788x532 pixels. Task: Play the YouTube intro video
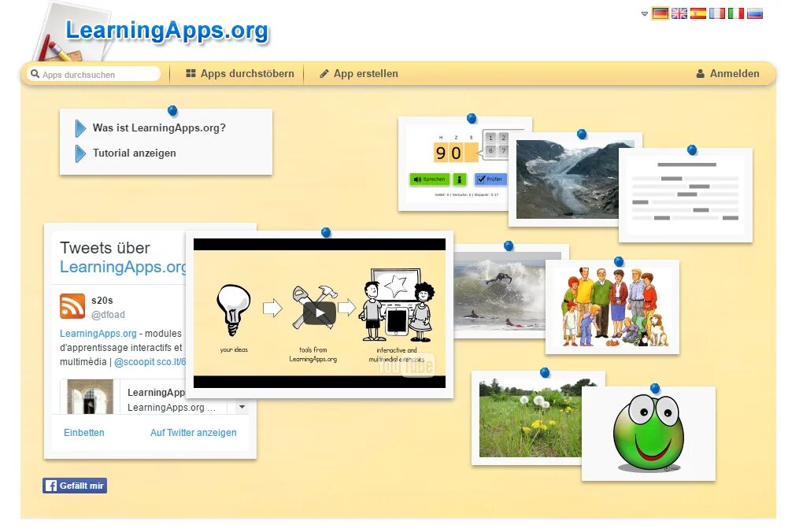[x=320, y=313]
